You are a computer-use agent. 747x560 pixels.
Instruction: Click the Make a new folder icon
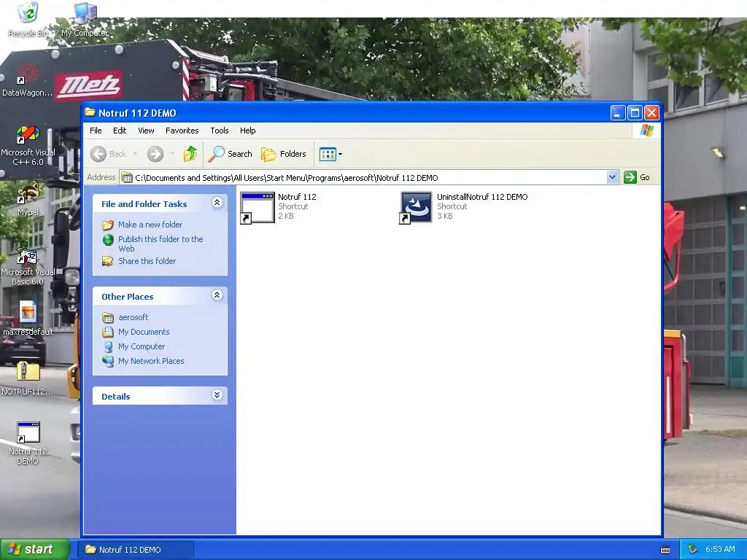(108, 225)
